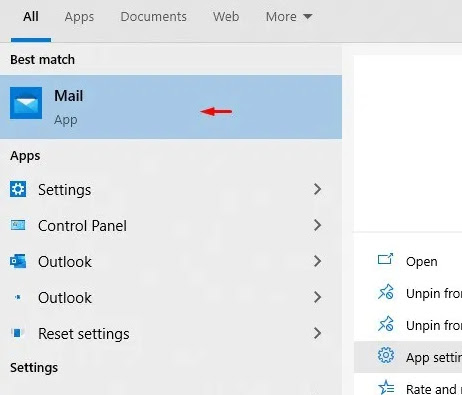Click the first Outlook app icon
Image resolution: width=462 pixels, height=395 pixels.
18,261
